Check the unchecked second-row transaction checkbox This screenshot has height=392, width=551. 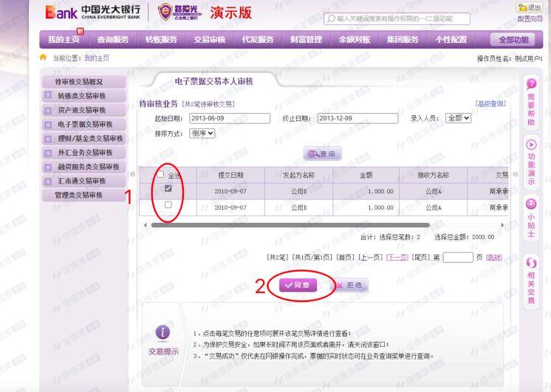tap(168, 204)
